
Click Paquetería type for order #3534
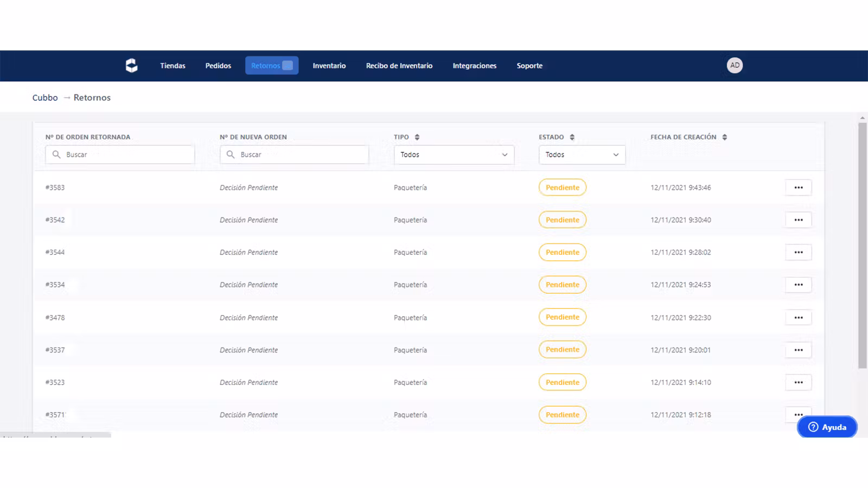(x=410, y=285)
